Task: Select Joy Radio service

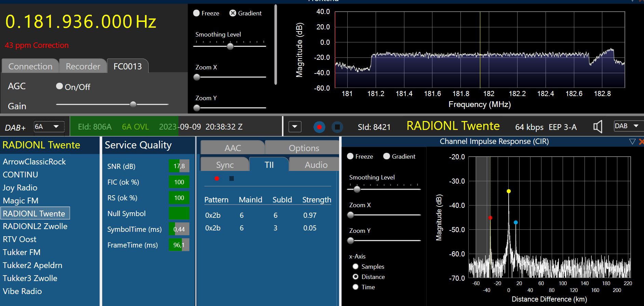Action: tap(20, 188)
